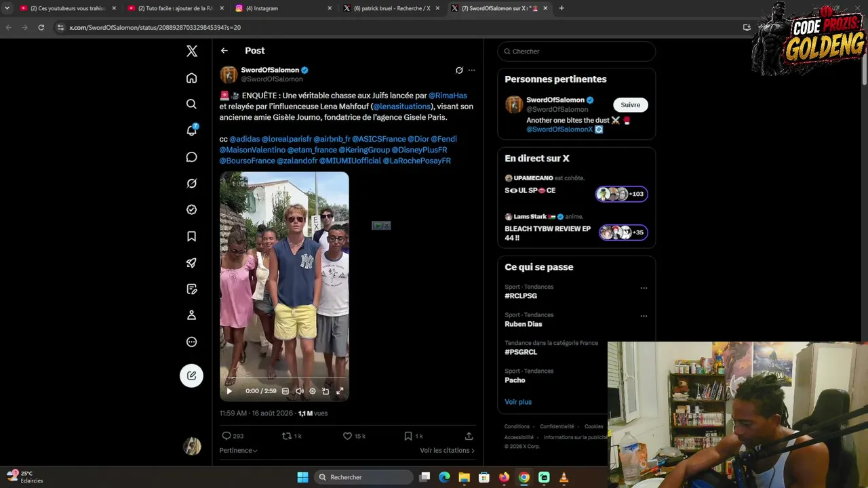868x488 pixels.
Task: Open Bookmarks from the X sidebar
Action: (192, 236)
